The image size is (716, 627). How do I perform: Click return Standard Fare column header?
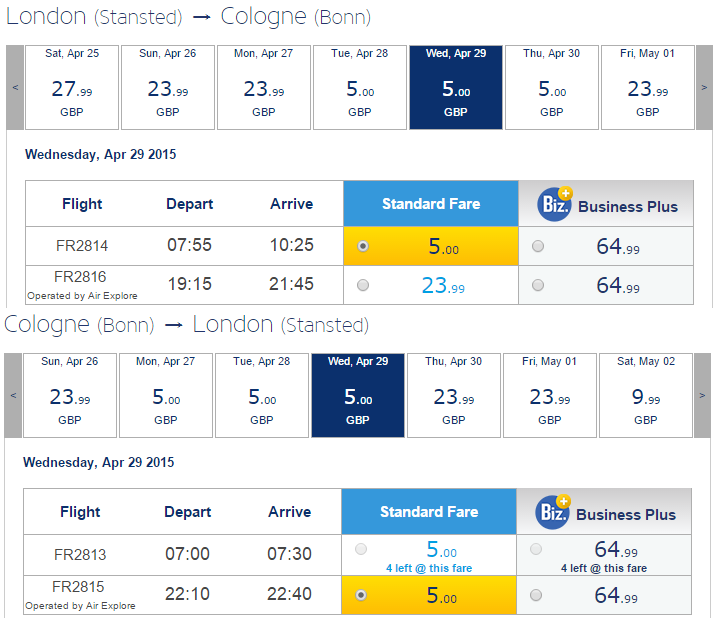pos(429,511)
